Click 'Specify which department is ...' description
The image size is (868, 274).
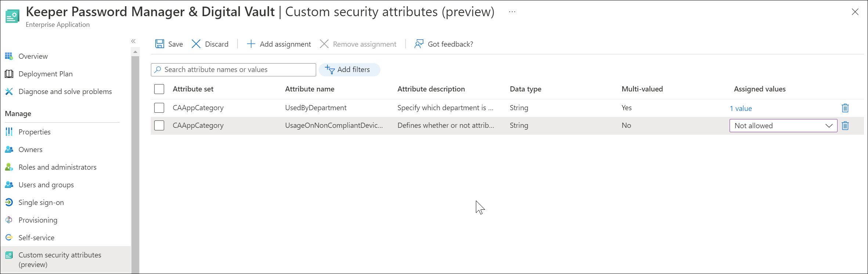(x=445, y=108)
